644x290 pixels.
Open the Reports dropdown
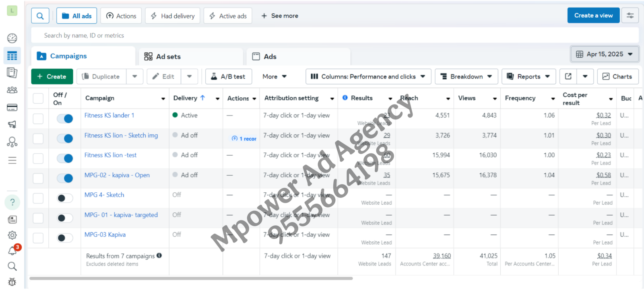(528, 76)
